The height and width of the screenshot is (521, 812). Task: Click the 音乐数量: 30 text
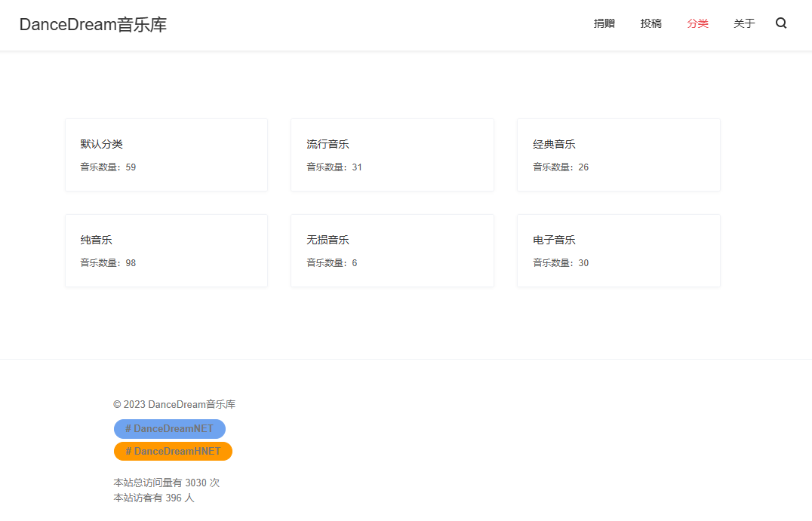tap(560, 263)
